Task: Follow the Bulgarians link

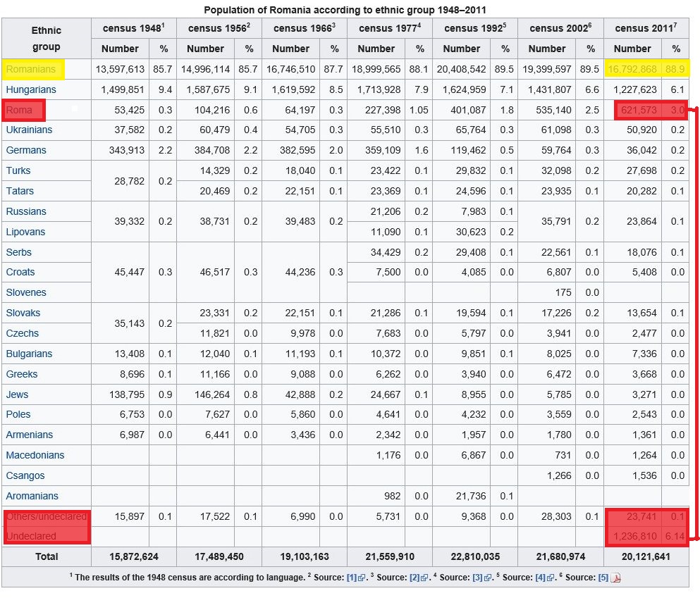Action: click(29, 354)
